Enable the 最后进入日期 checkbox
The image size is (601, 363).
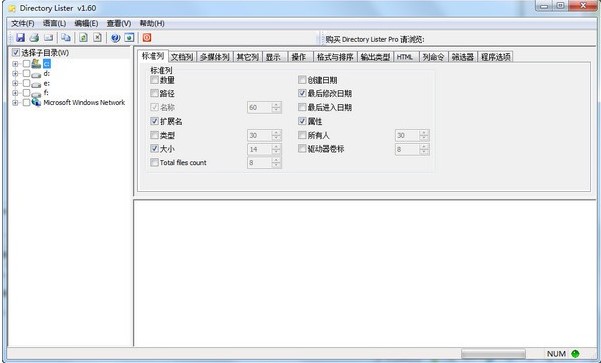point(302,107)
